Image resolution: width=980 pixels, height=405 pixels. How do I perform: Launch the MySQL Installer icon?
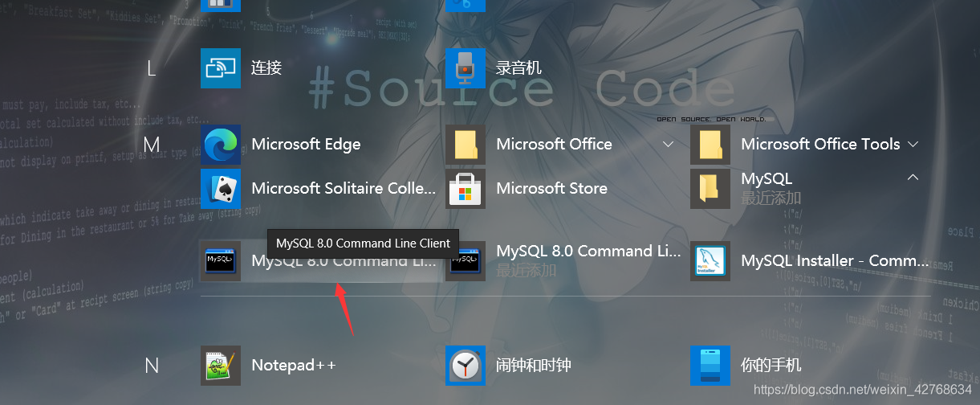coord(710,261)
